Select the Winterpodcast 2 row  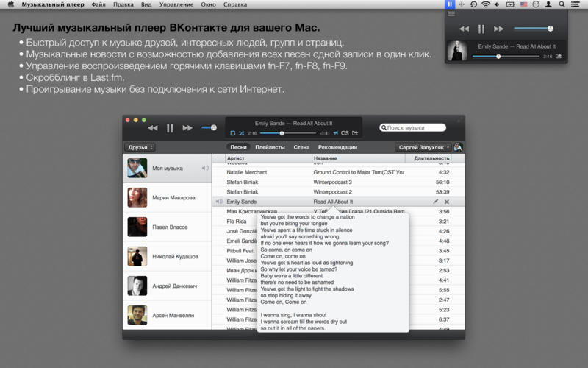(x=338, y=192)
